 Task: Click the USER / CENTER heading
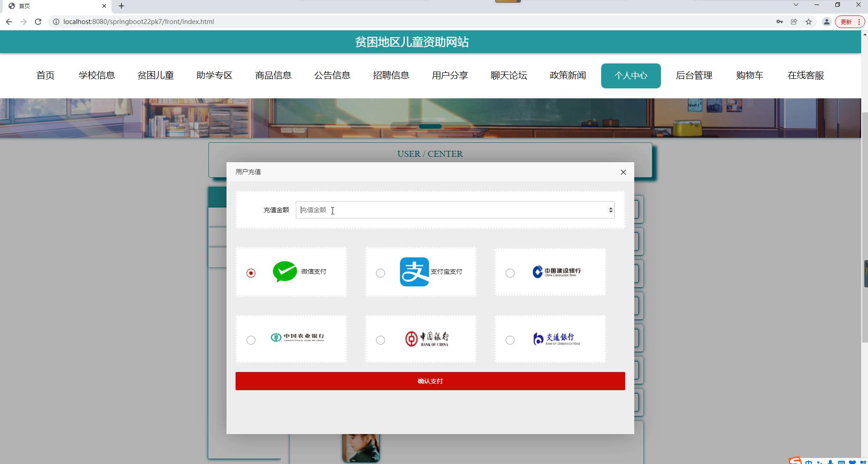tap(430, 154)
